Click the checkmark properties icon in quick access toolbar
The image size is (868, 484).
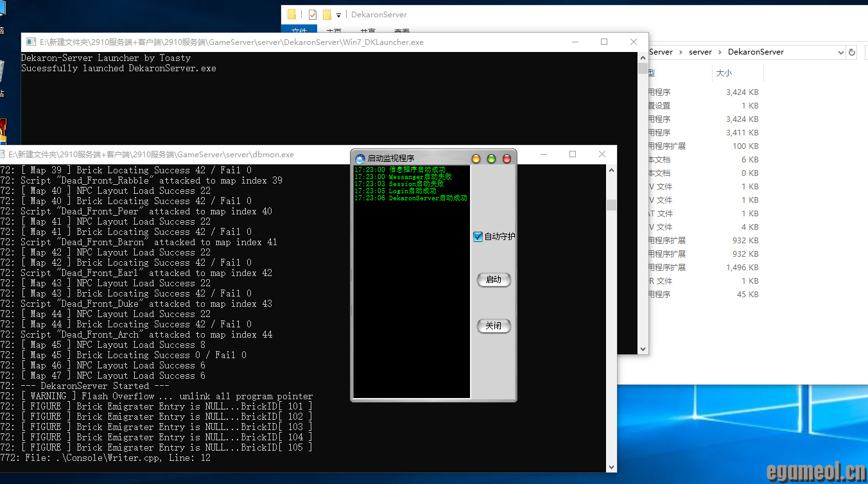point(312,15)
